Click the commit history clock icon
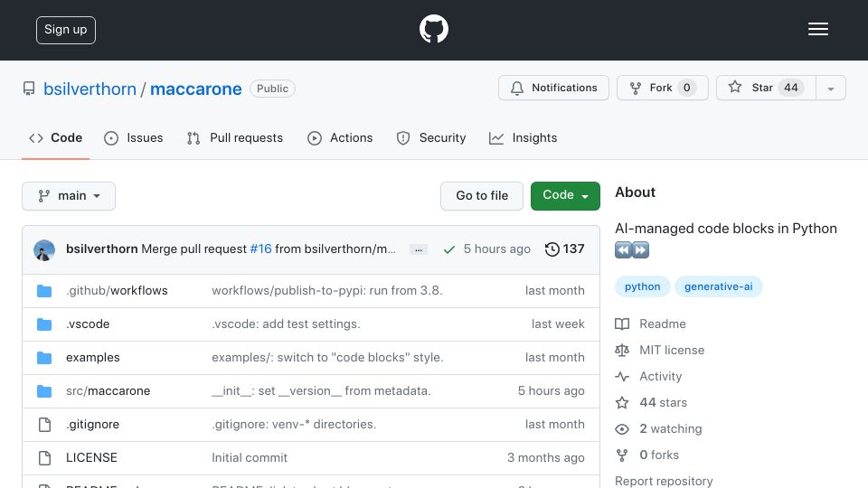 point(552,249)
